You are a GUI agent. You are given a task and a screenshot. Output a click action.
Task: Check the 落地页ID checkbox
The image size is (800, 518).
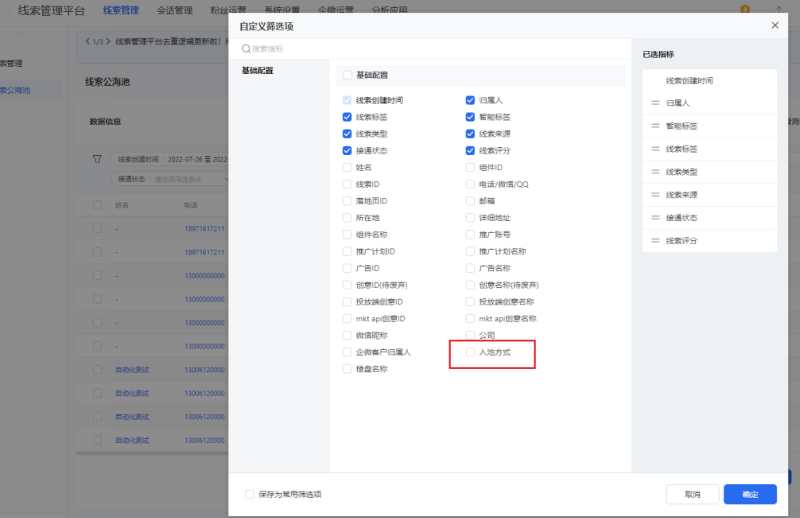tap(347, 201)
